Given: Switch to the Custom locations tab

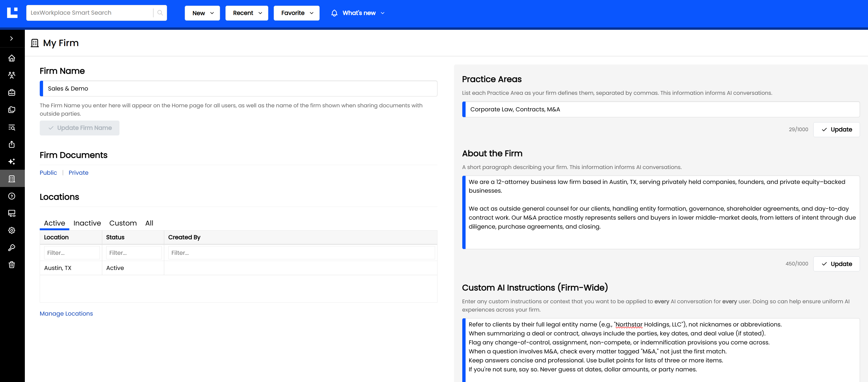Looking at the screenshot, I should pyautogui.click(x=123, y=223).
